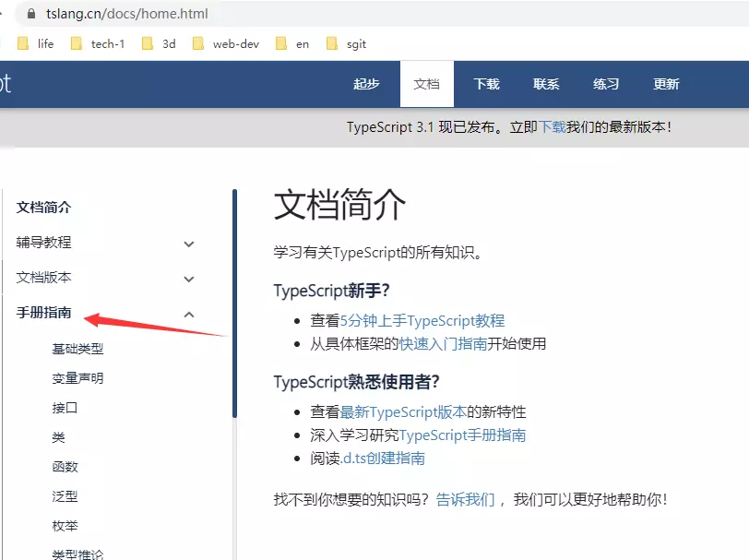Click the 文档简介 page heading
Image resolution: width=749 pixels, height=560 pixels.
click(x=339, y=205)
